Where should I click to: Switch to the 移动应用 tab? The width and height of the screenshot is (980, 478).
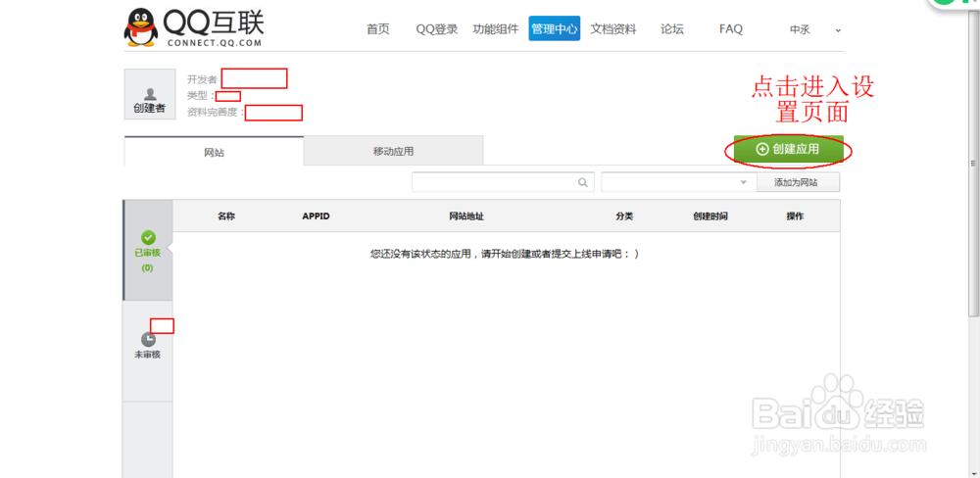393,151
